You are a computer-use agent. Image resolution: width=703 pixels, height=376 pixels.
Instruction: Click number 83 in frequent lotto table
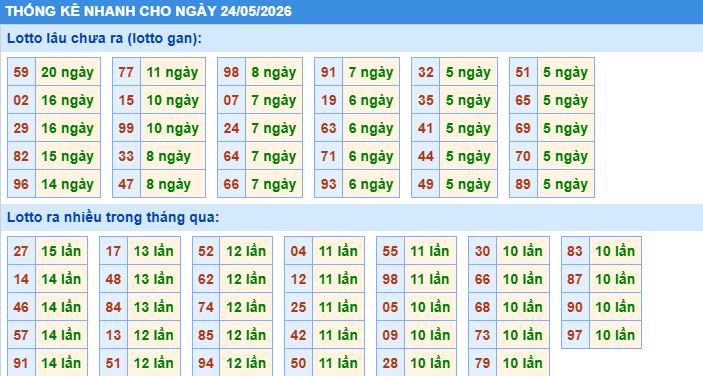(x=575, y=251)
